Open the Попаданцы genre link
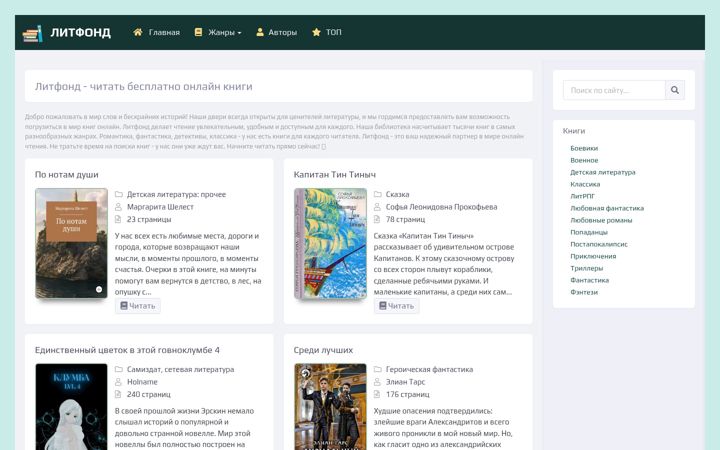The height and width of the screenshot is (450, 720). [589, 232]
